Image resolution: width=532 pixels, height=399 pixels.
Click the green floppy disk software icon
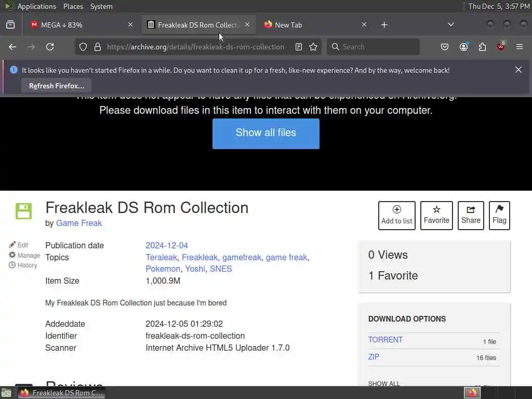(x=24, y=211)
